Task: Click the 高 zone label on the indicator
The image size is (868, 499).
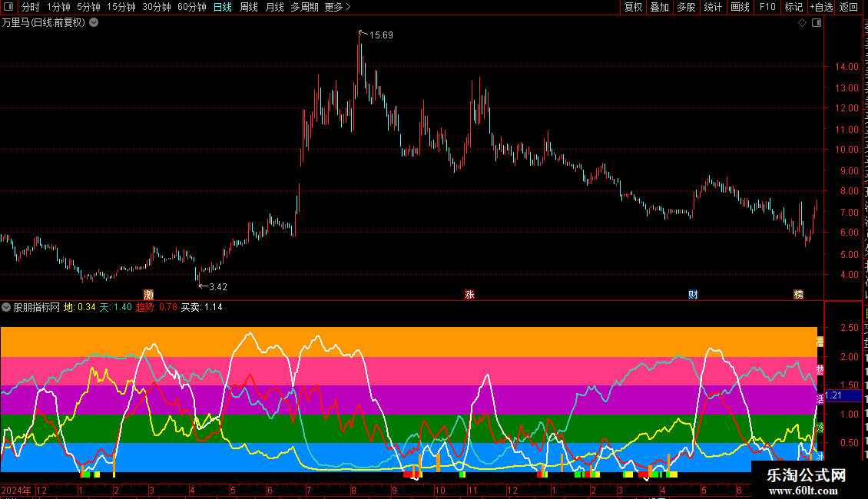Action: click(820, 342)
